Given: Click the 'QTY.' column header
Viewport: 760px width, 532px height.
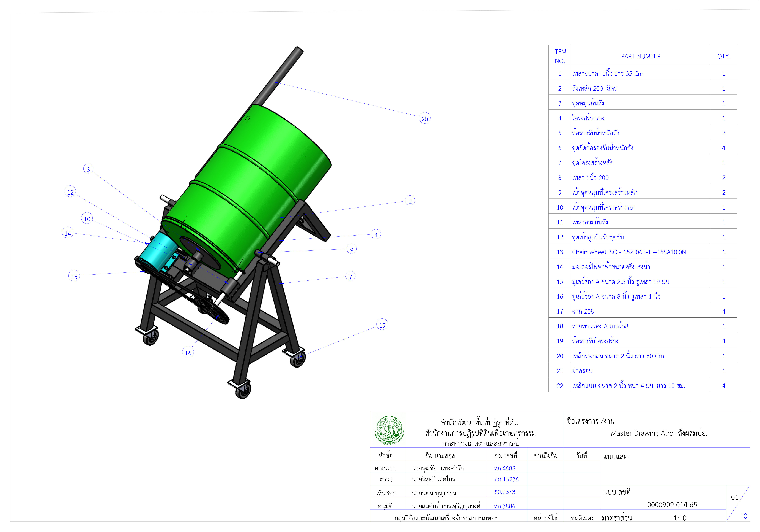Looking at the screenshot, I should (724, 56).
